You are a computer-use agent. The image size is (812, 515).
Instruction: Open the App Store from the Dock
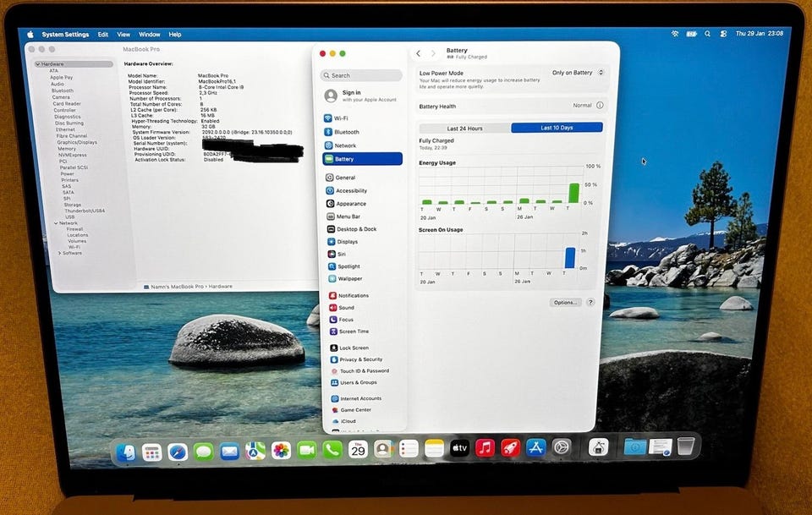[535, 448]
